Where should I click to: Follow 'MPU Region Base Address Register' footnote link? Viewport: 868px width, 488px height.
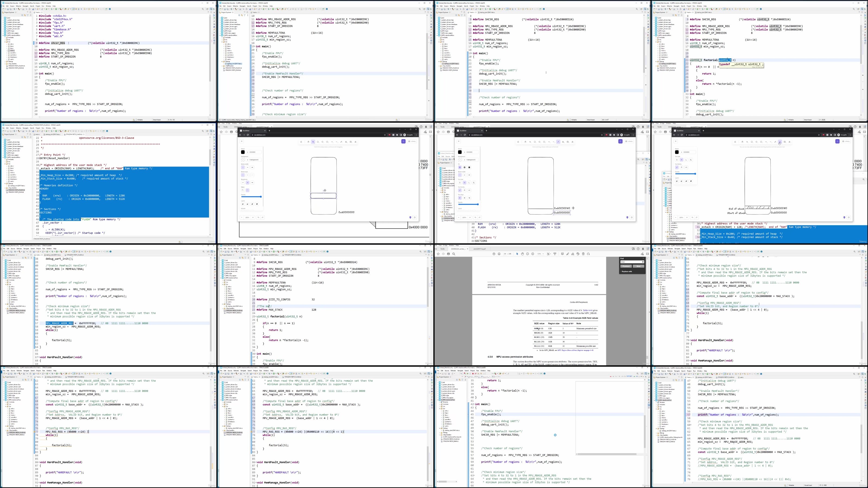coord(570,350)
